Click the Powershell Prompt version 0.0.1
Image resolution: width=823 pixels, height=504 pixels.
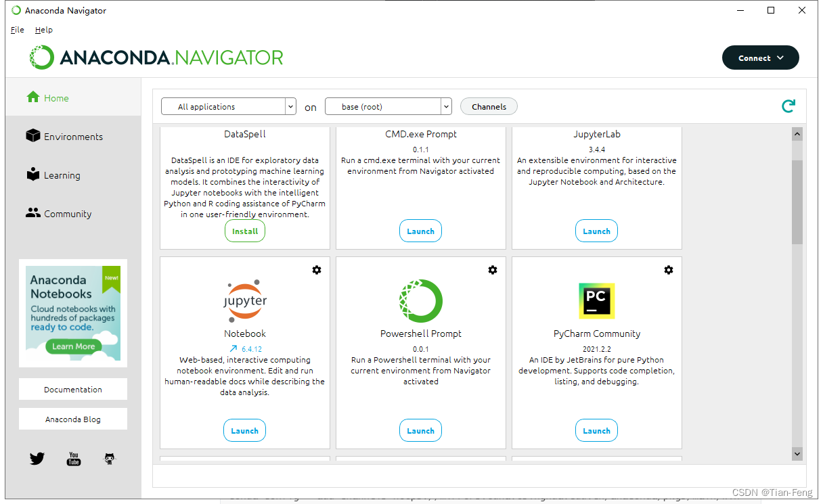[421, 349]
